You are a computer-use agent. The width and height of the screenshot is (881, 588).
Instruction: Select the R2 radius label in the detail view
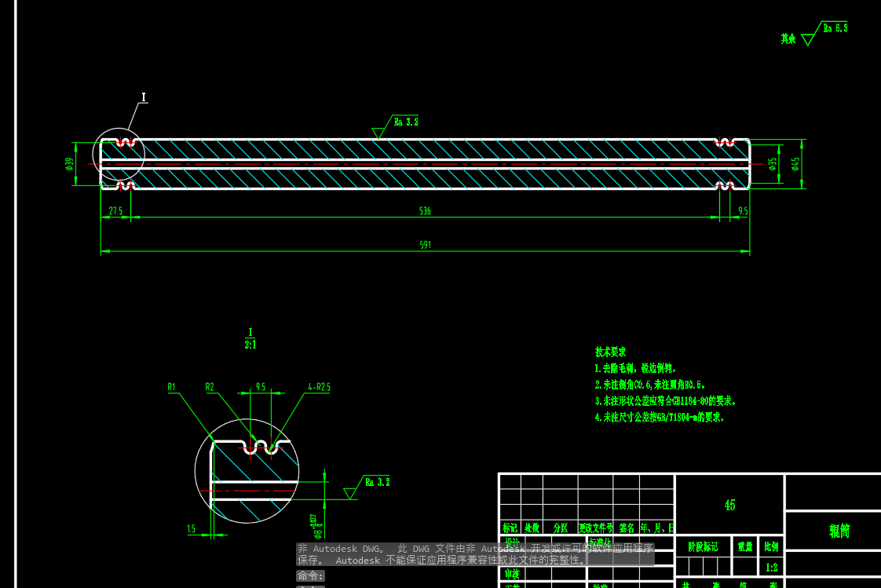[210, 387]
